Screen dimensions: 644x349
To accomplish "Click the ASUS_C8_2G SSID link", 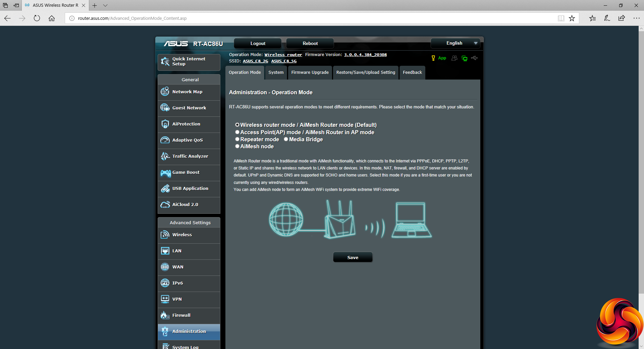I will pyautogui.click(x=256, y=61).
